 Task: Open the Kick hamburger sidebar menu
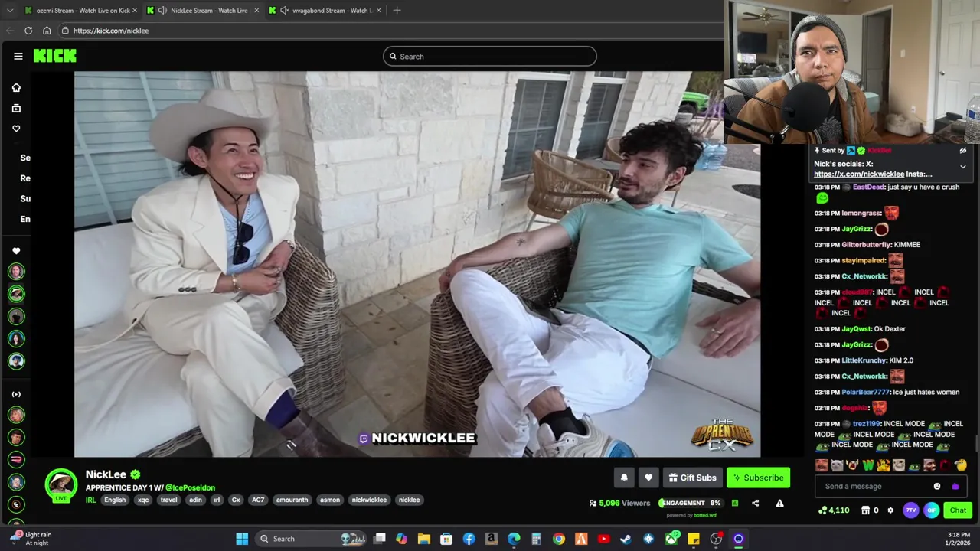(18, 56)
